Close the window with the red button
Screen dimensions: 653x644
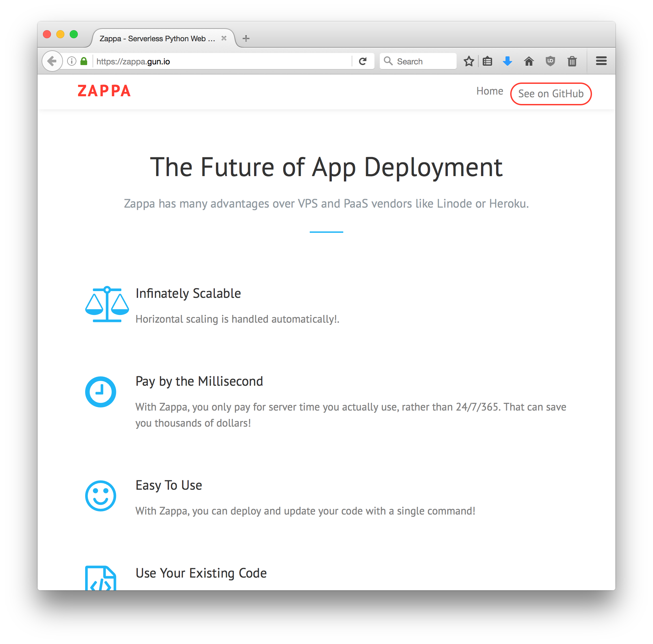(47, 34)
